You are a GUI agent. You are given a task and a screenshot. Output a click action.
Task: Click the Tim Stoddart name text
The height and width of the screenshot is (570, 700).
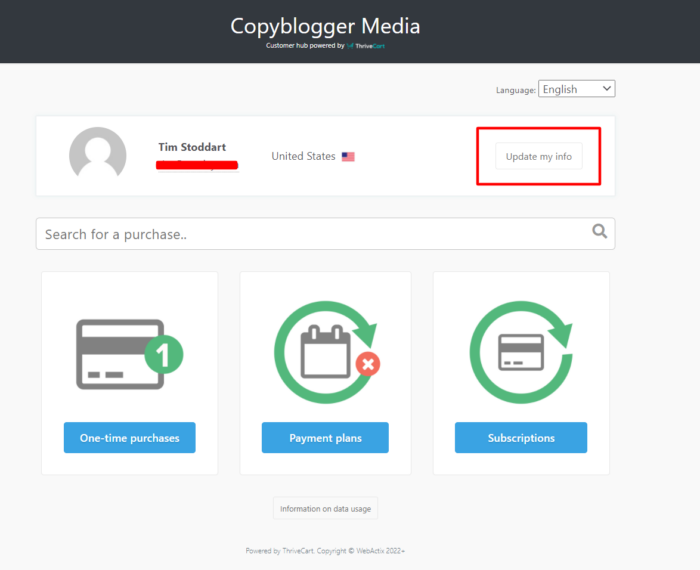(x=192, y=147)
